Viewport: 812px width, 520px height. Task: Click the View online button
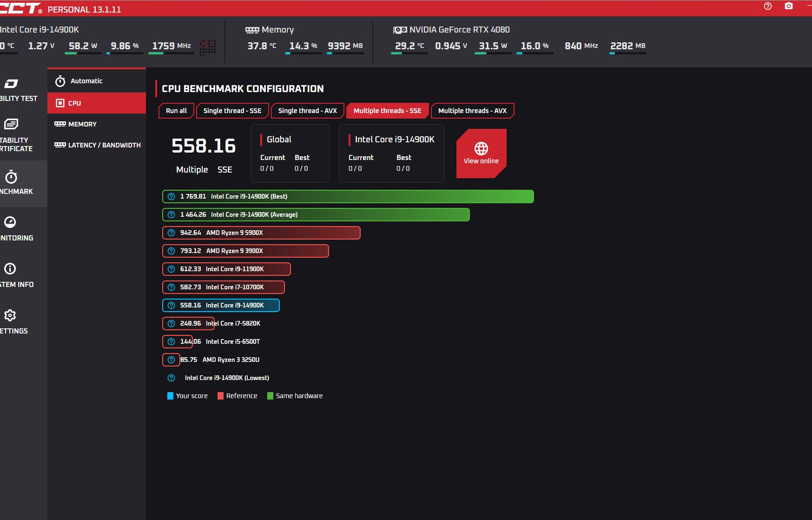tap(481, 153)
